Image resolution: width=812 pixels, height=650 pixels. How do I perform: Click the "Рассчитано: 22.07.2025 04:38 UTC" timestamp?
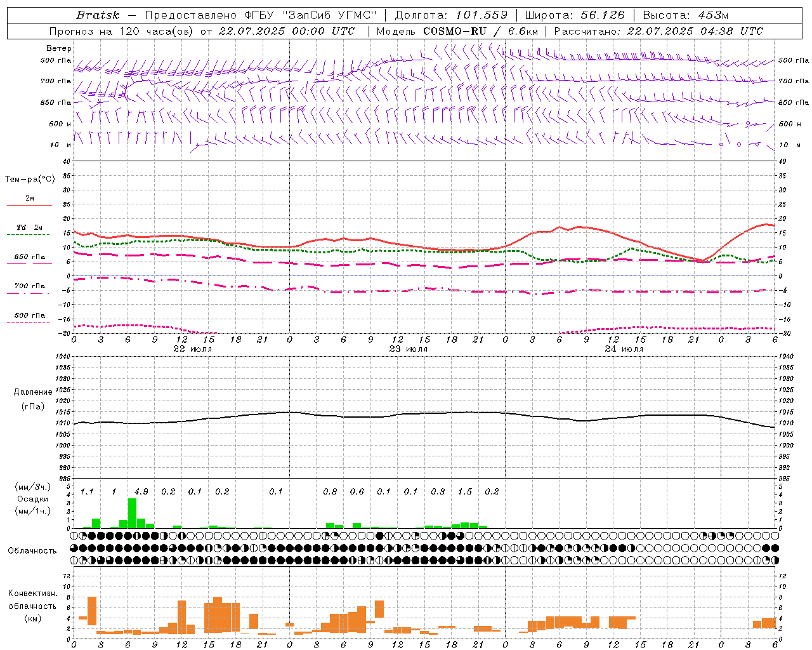tap(658, 31)
